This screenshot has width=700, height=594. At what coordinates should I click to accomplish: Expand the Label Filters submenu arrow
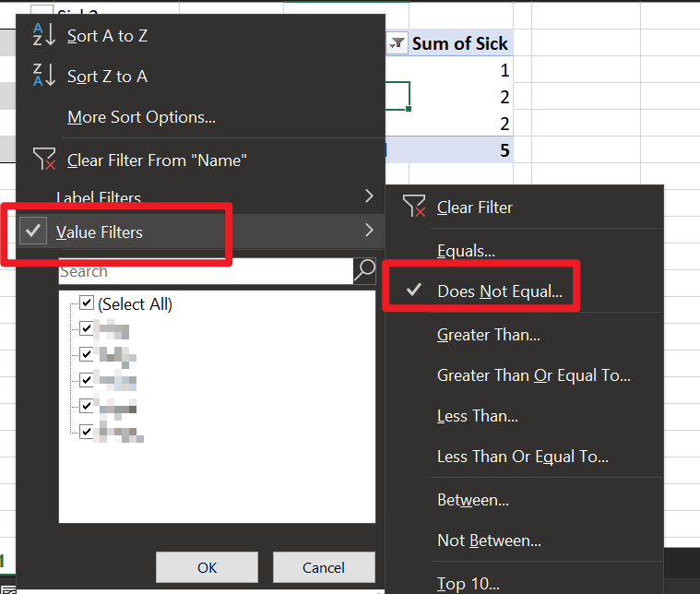[x=369, y=196]
